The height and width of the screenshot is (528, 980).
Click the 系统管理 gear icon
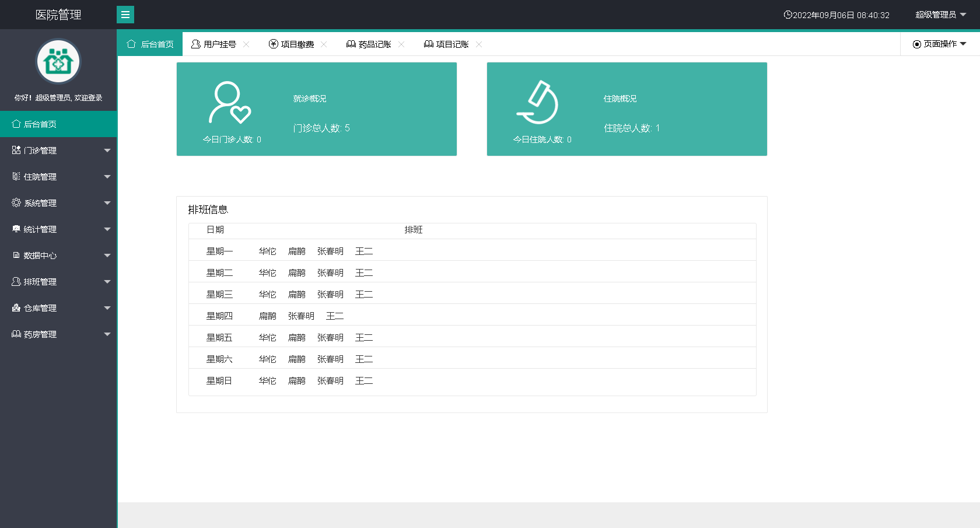(16, 202)
